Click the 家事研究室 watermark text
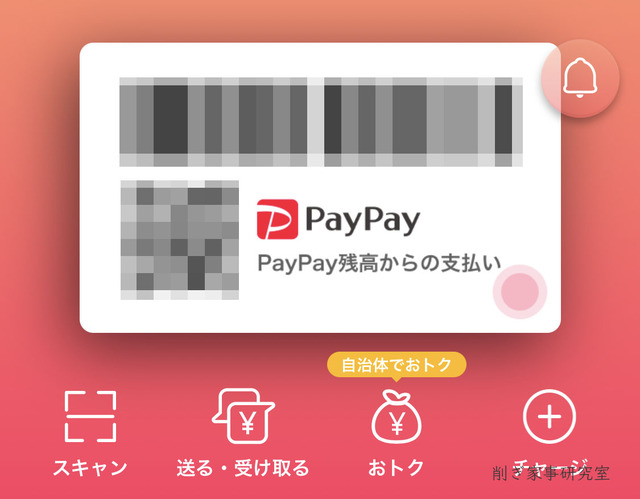Image resolution: width=640 pixels, height=499 pixels. pyautogui.click(x=568, y=473)
